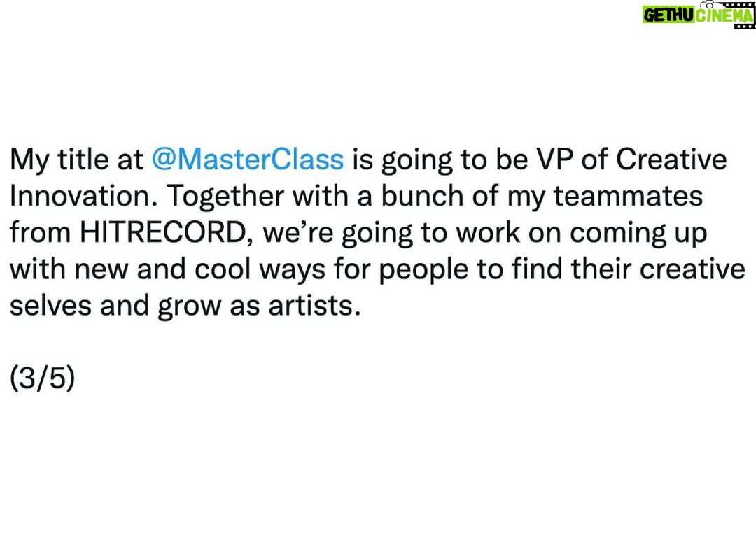
Task: Click the CINEMA word in the logo
Action: pos(724,16)
